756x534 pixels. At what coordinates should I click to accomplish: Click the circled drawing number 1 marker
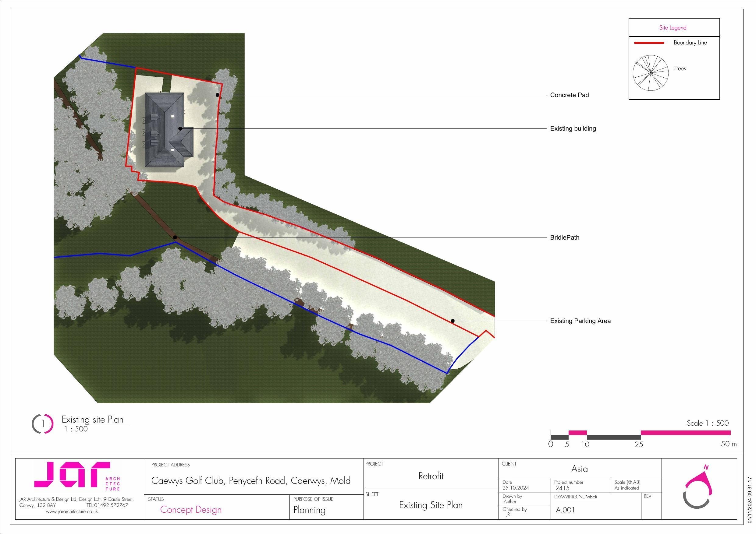[x=44, y=423]
